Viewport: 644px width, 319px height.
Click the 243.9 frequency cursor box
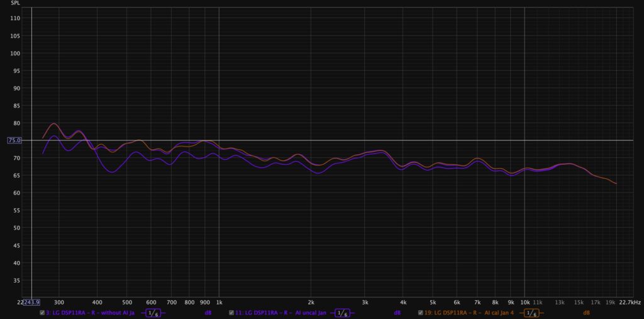pos(30,303)
